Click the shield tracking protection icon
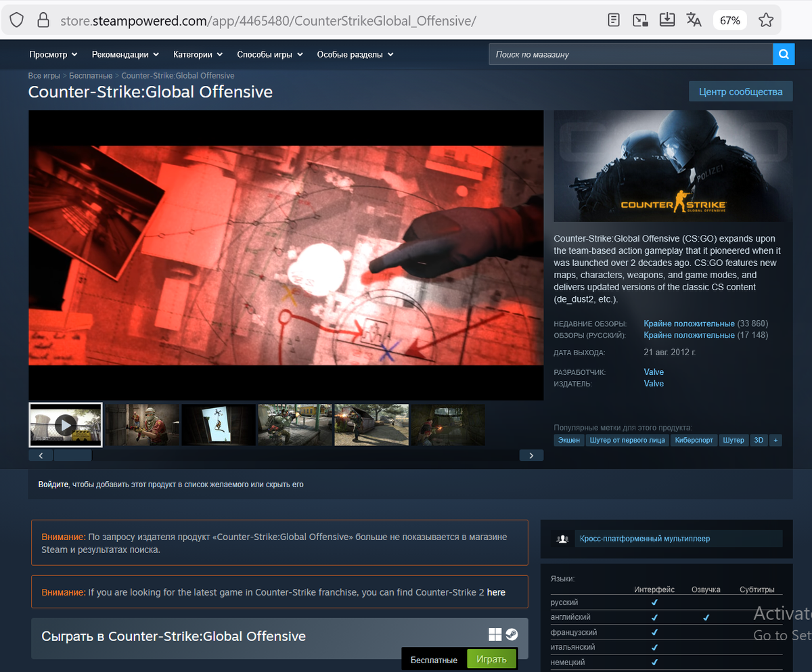This screenshot has width=812, height=672. [16, 20]
